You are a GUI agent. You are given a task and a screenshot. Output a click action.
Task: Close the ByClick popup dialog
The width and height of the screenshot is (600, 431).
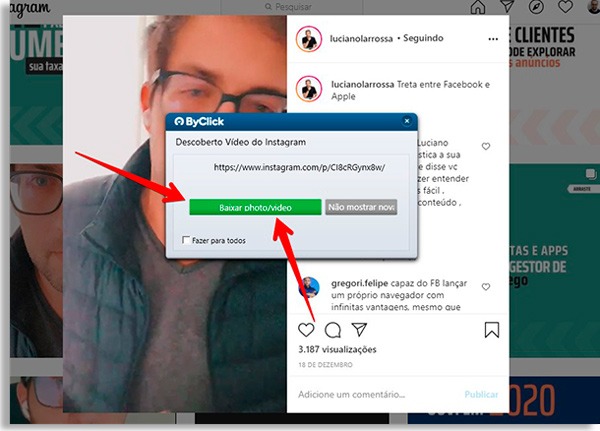tap(406, 121)
